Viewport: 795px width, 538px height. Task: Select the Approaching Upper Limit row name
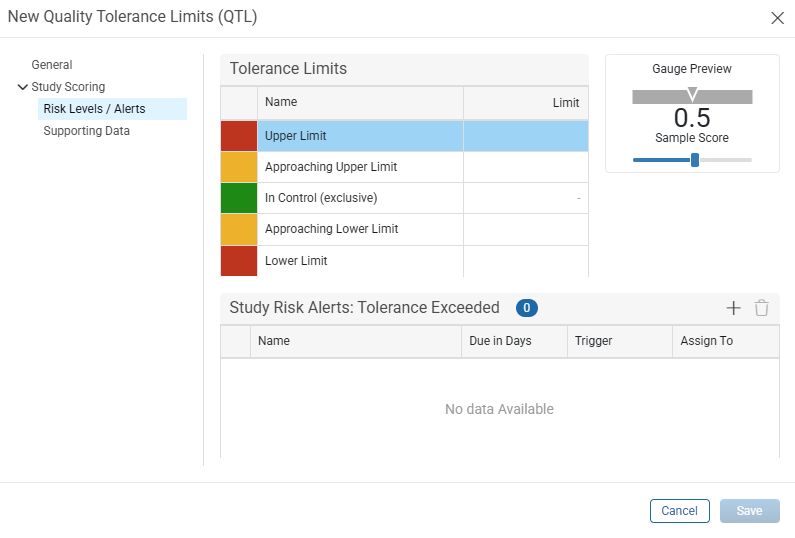click(331, 167)
